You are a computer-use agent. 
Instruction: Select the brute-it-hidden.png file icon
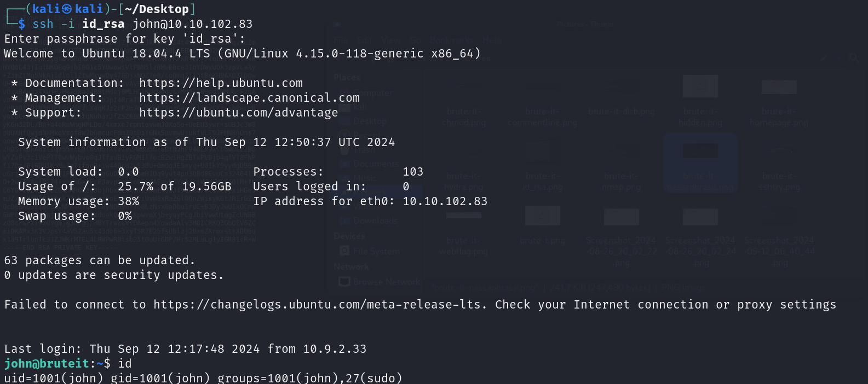pos(700,86)
